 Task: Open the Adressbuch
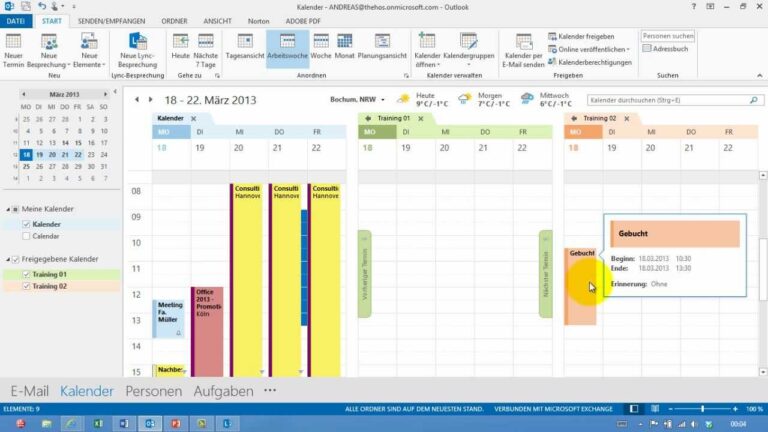point(665,48)
